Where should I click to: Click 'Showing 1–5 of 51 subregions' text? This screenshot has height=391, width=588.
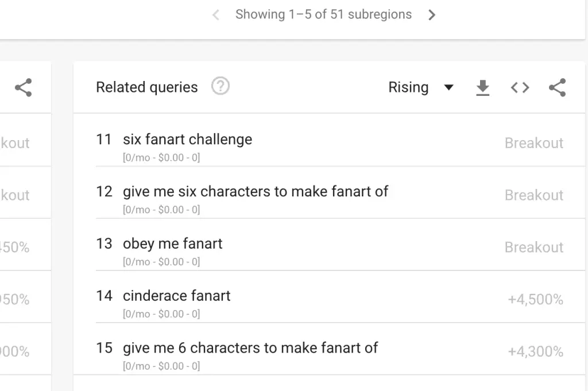[324, 14]
